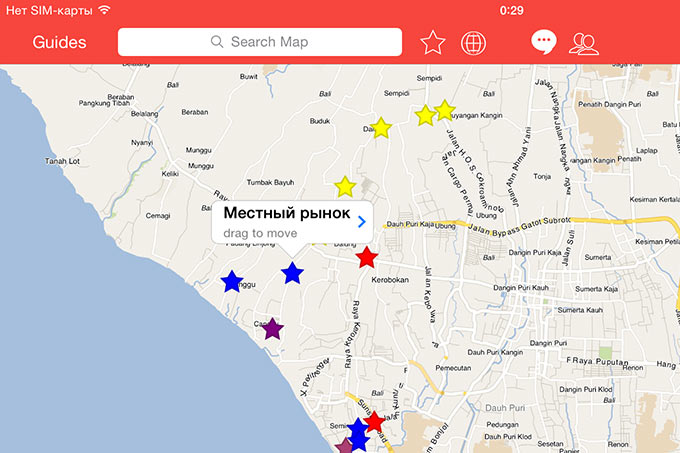680x453 pixels.
Task: Tap the Pedungan map label
Action: point(502,425)
